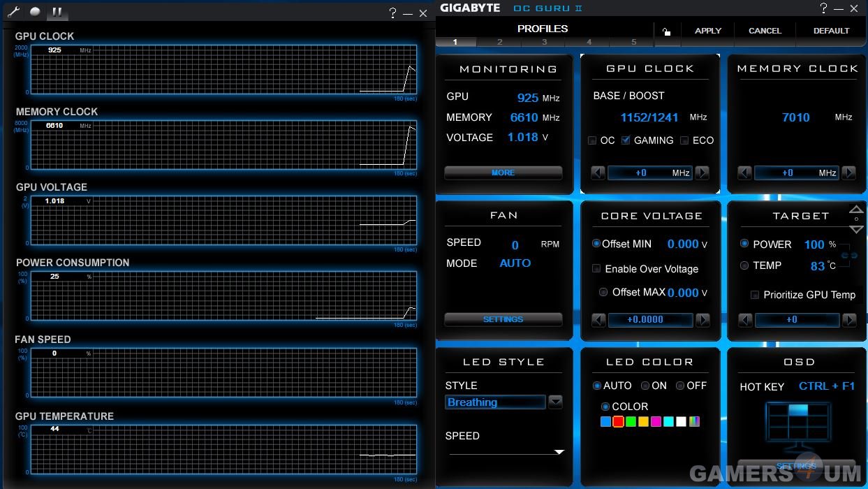Click the CANCEL button
Viewport: 868px width, 489px height.
tap(765, 31)
